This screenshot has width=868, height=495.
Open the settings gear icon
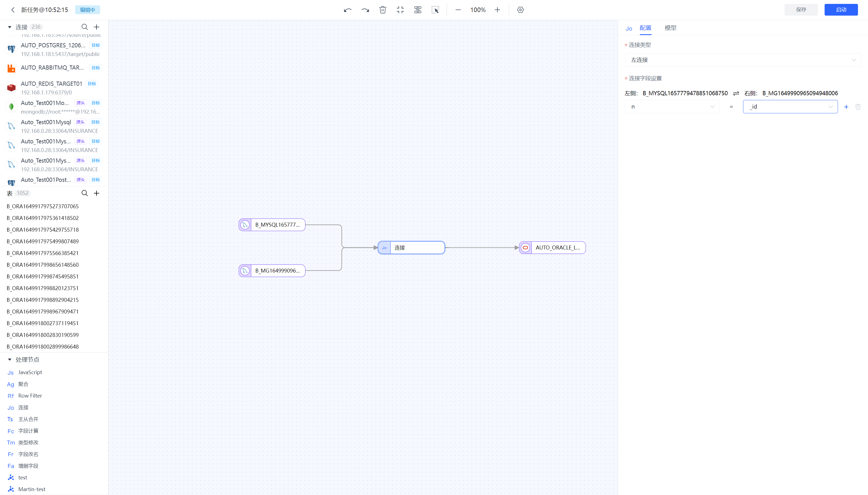pos(520,10)
